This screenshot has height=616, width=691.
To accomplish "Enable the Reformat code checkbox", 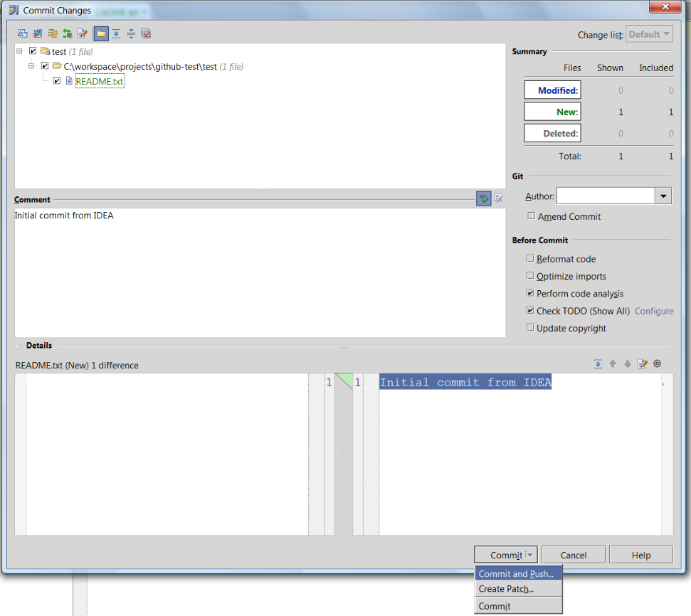I will coord(530,259).
